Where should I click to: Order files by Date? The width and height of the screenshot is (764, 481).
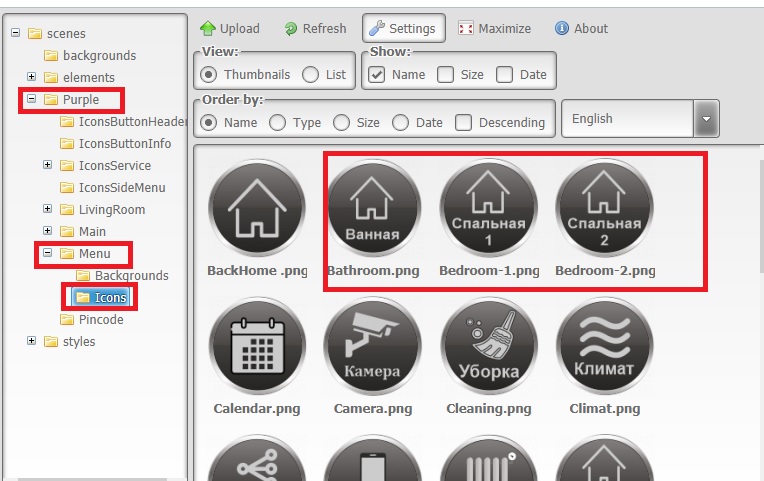[x=400, y=122]
